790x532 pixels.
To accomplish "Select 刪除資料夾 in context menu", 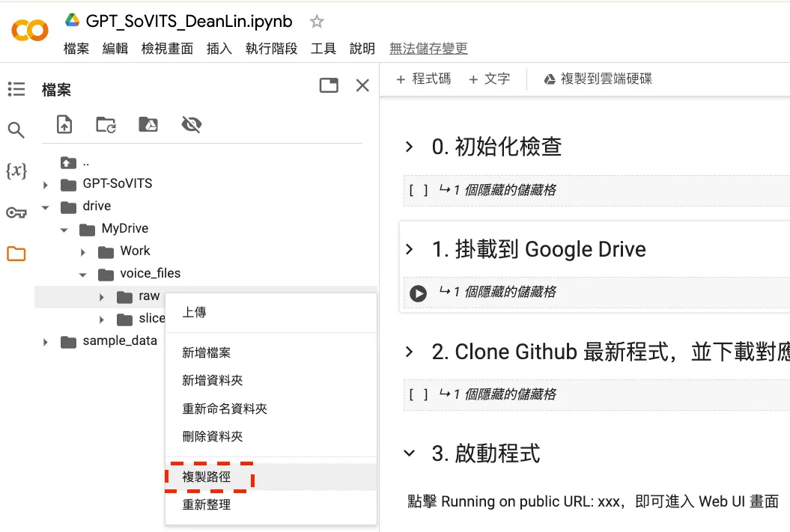I will (271, 436).
